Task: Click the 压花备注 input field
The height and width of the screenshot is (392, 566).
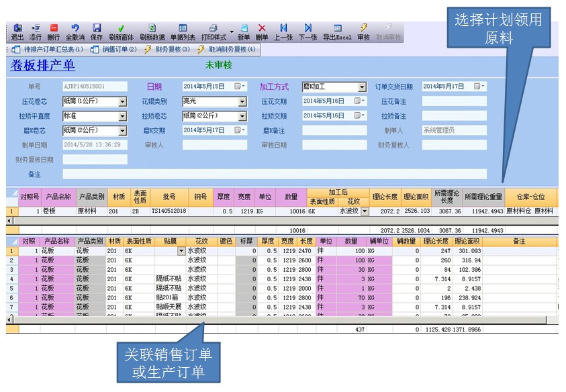Action: pos(455,101)
